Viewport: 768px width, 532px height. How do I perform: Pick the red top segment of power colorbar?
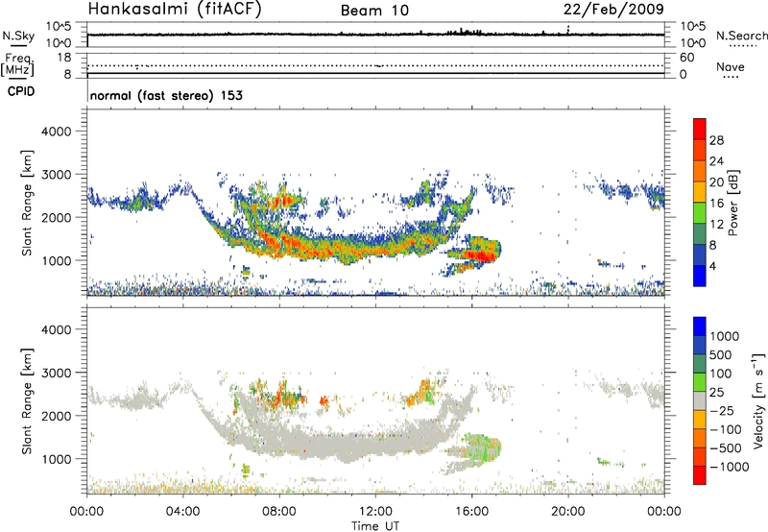tap(700, 129)
